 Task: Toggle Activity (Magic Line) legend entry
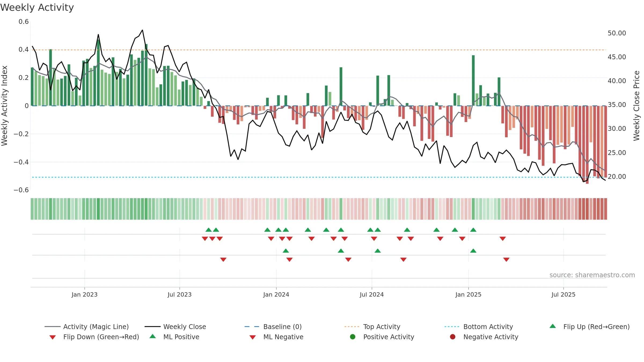point(87,327)
